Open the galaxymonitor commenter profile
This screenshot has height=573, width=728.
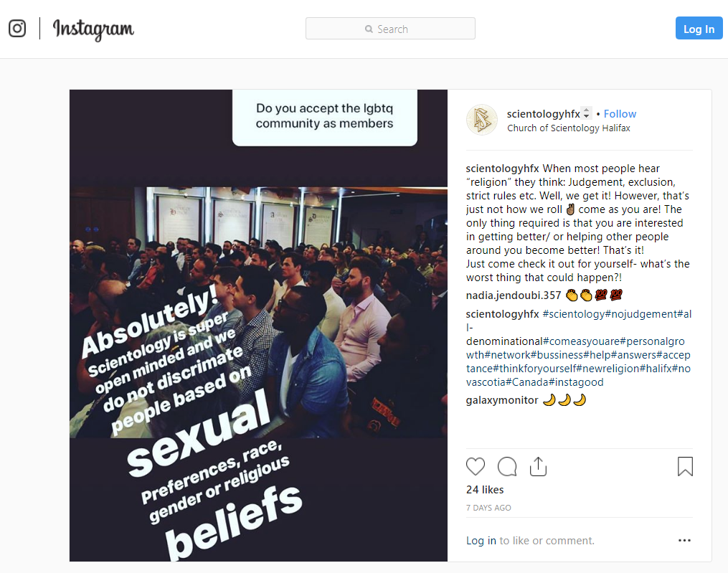[502, 400]
